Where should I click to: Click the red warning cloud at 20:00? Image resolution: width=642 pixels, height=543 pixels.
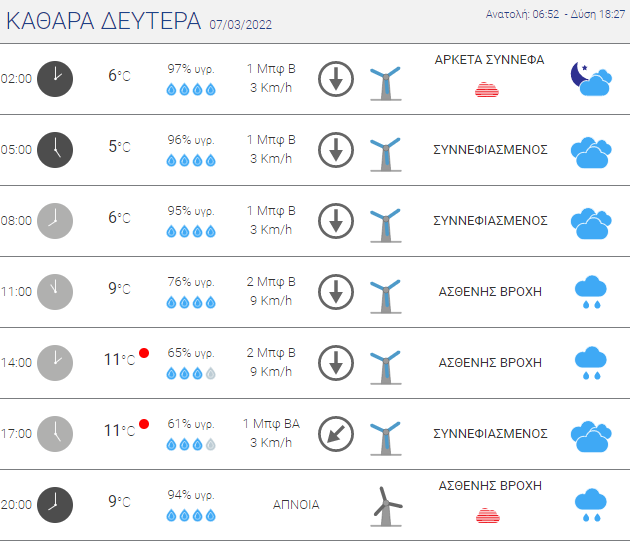[488, 516]
